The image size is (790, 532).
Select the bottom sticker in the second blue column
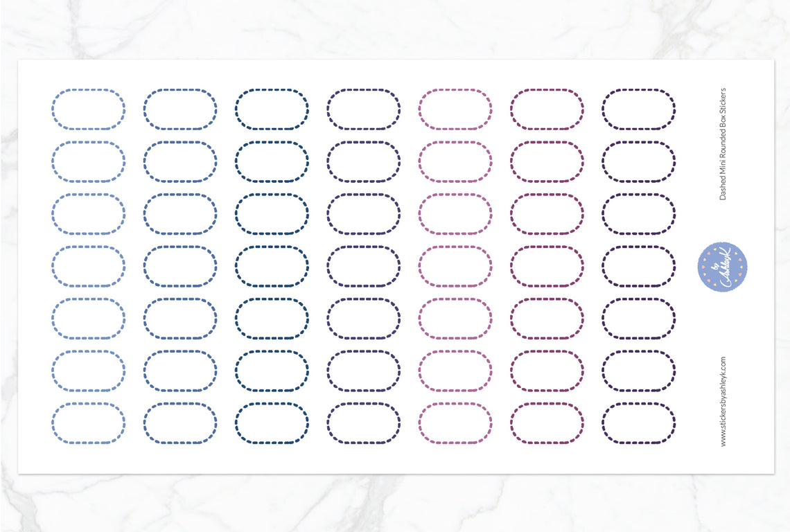(180, 423)
